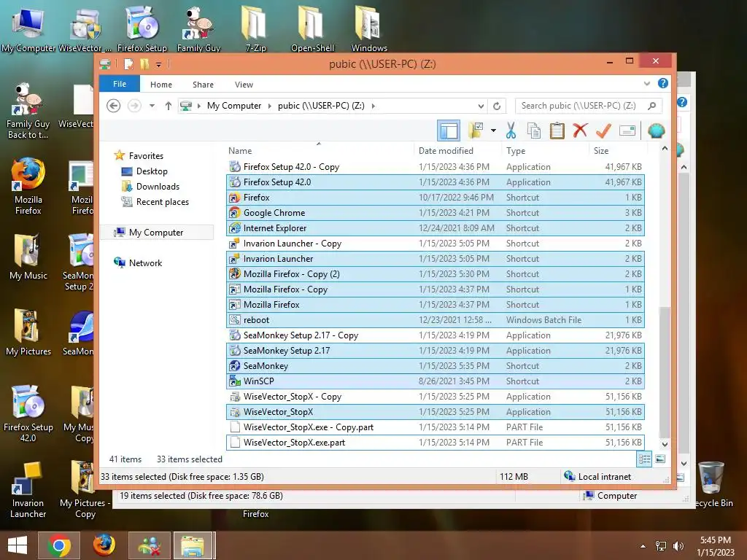This screenshot has width=747, height=560.
Task: Click the New folder icon in title bar
Action: 144,64
